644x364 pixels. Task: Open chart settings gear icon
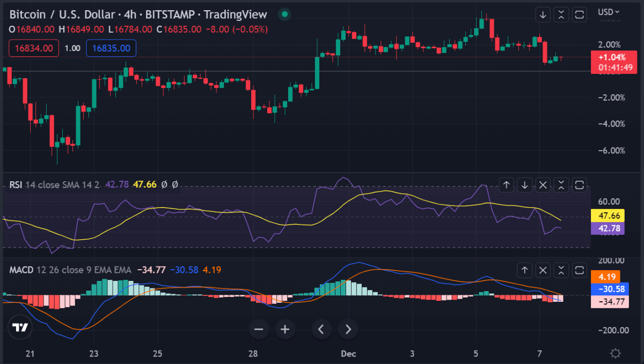[x=616, y=353]
